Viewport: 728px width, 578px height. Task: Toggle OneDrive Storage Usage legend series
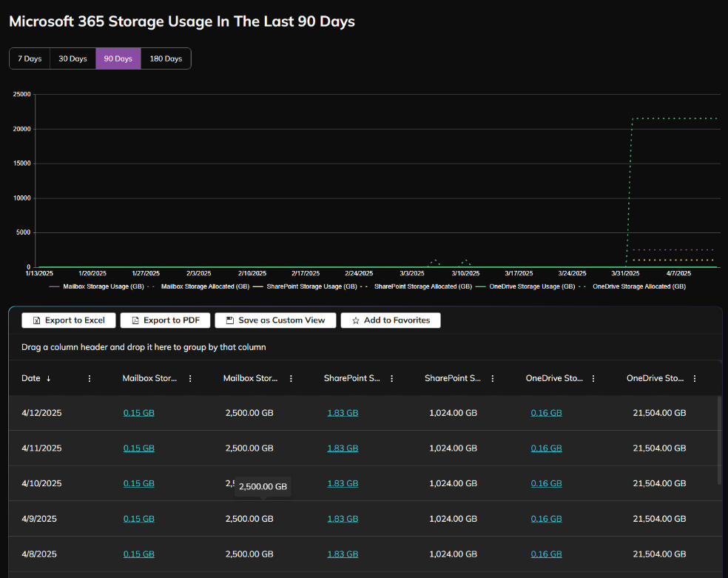(x=525, y=286)
